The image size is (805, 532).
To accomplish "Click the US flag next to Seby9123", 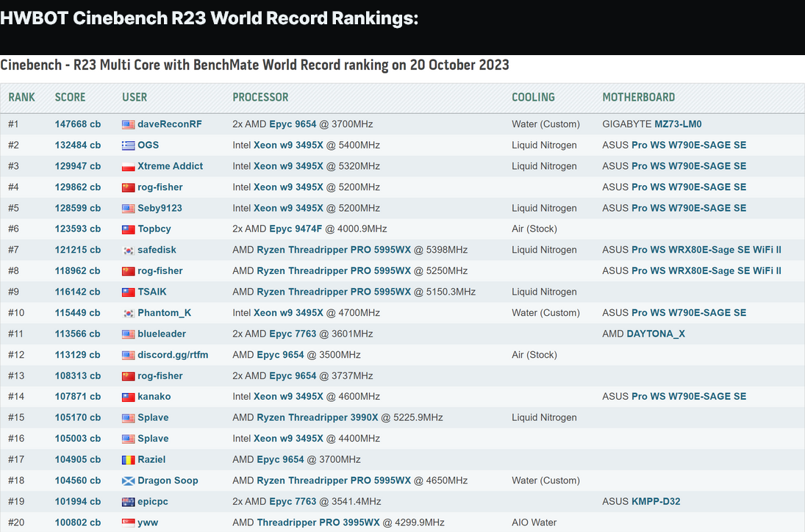I will coord(129,208).
